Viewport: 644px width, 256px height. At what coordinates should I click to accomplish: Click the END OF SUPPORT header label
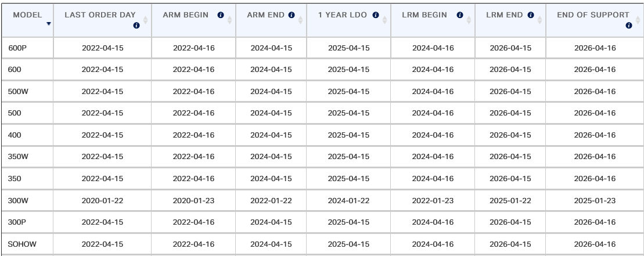(593, 15)
